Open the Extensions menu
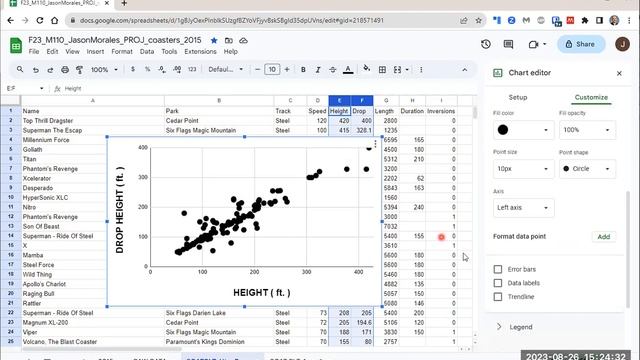The width and height of the screenshot is (640, 360). (200, 52)
